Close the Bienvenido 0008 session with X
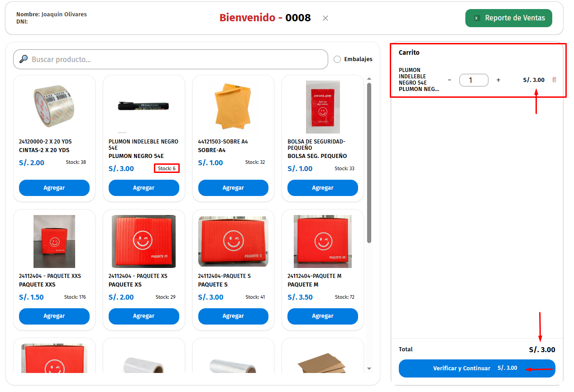 point(325,18)
